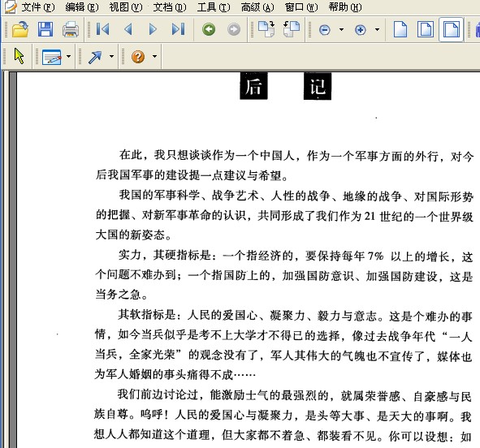Open the 工具(T) menu
The width and height of the screenshot is (480, 448).
pos(214,6)
